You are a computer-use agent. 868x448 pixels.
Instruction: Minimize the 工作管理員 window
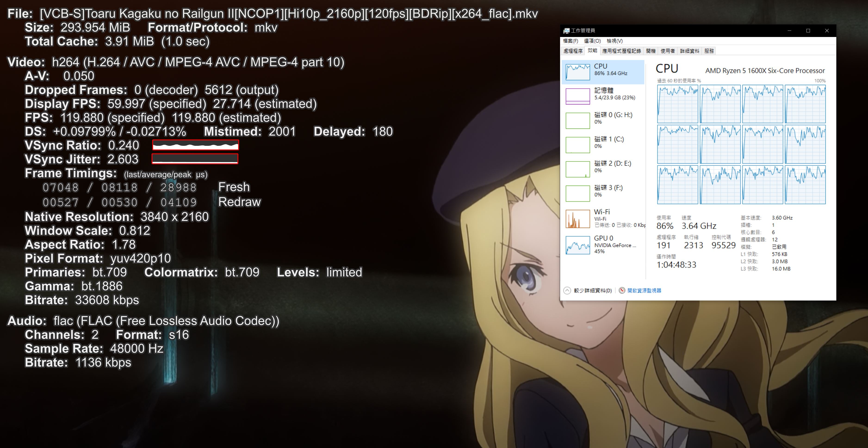789,31
